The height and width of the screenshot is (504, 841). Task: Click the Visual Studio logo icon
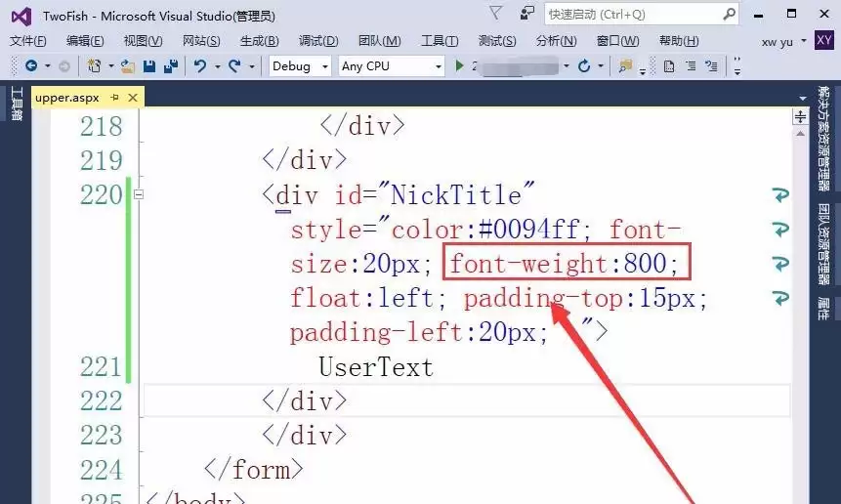21,17
